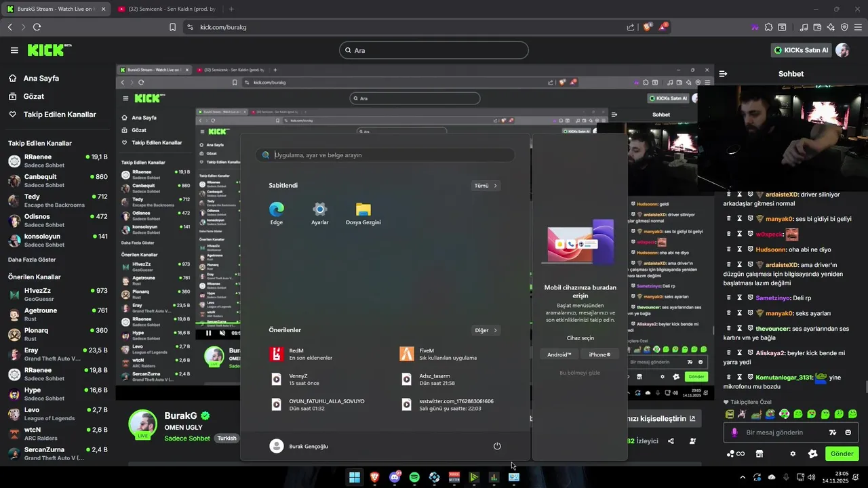Open Brave main hamburger menu
Screen dimensions: 868x488
click(858, 27)
